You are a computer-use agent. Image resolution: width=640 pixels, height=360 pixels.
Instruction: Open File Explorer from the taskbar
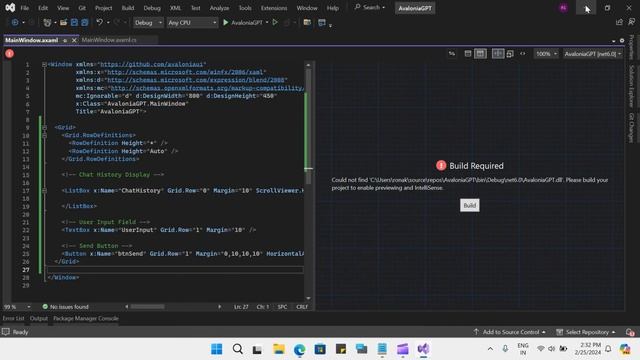click(279, 349)
